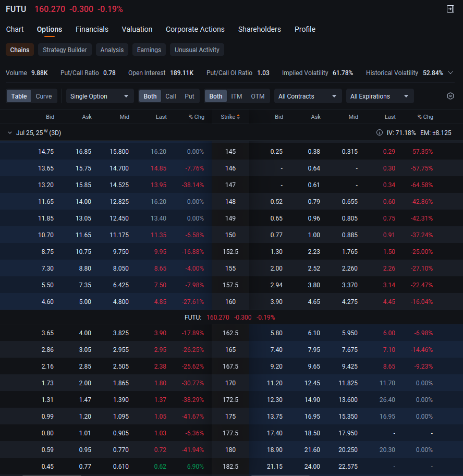
Task: Click call mid 9.750 at strike 152.5
Action: (121, 252)
